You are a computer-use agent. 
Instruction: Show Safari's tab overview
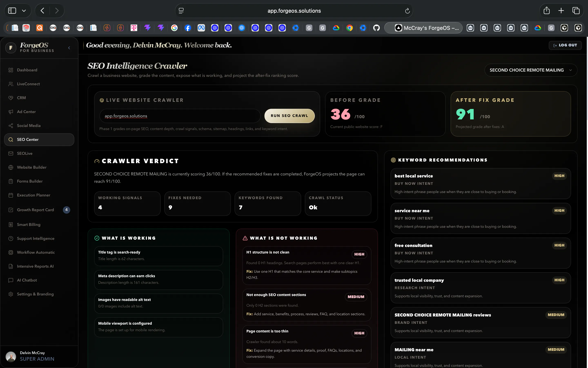pos(576,10)
